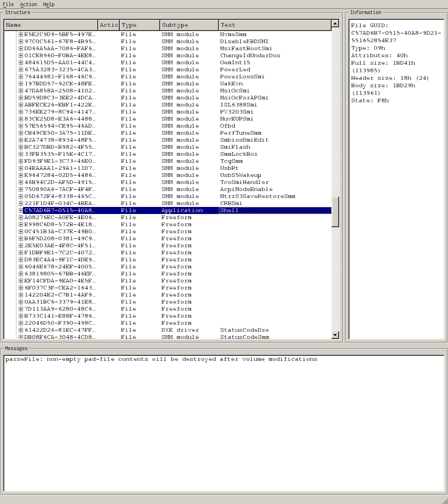448x504 pixels.
Task: Click the DXE driver subtype cell
Action: point(180,330)
